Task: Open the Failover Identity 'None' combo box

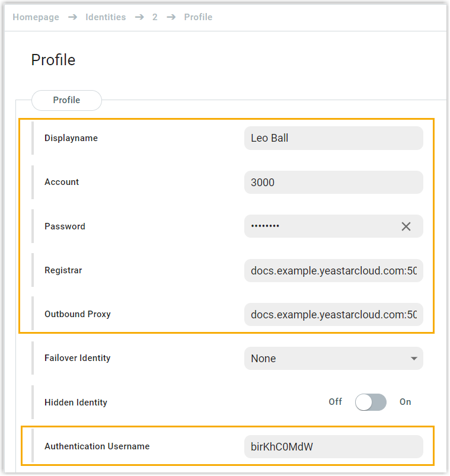Action: pyautogui.click(x=326, y=359)
